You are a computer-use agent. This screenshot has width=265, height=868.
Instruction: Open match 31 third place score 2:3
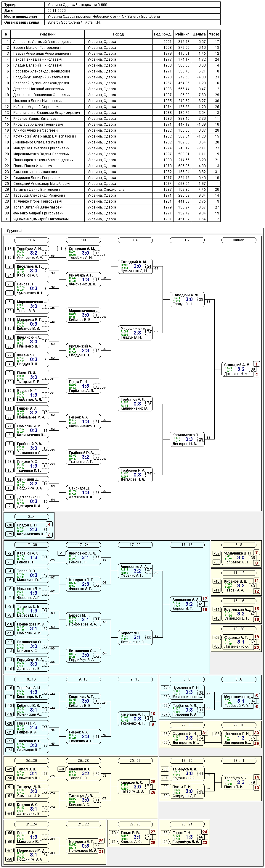[34, 529]
